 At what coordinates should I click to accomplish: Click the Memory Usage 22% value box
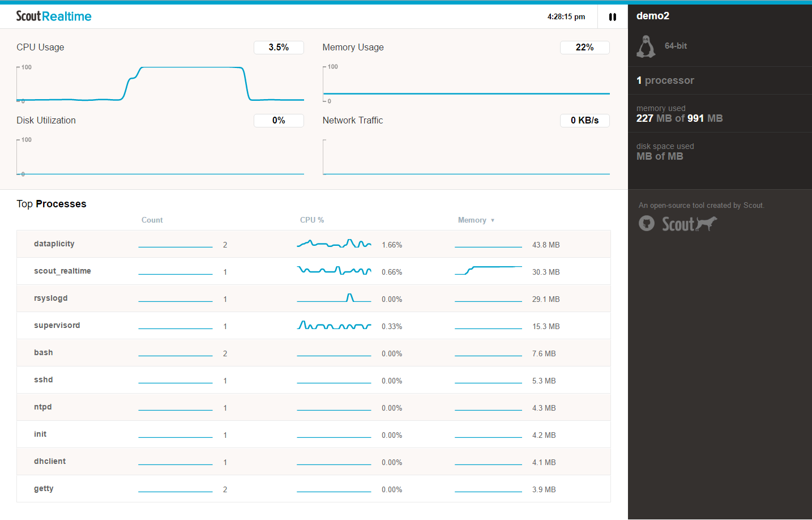click(x=585, y=48)
